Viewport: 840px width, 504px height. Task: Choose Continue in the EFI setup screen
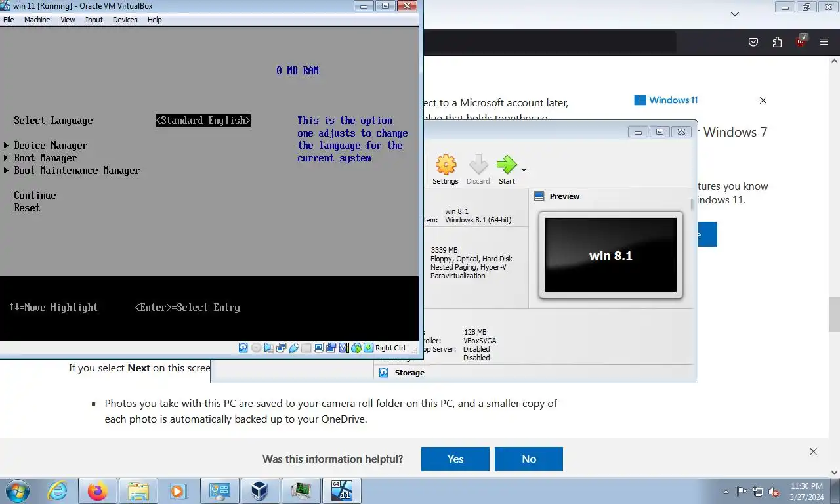(x=35, y=196)
